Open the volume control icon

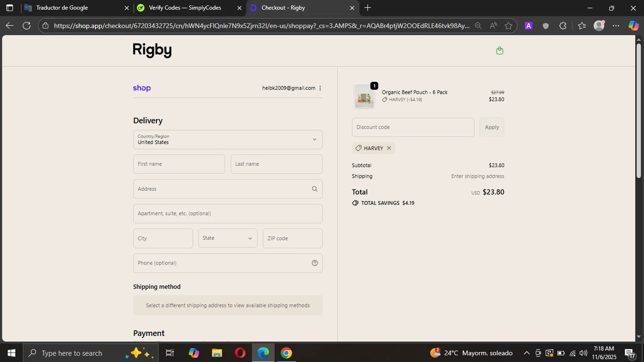pos(583,353)
